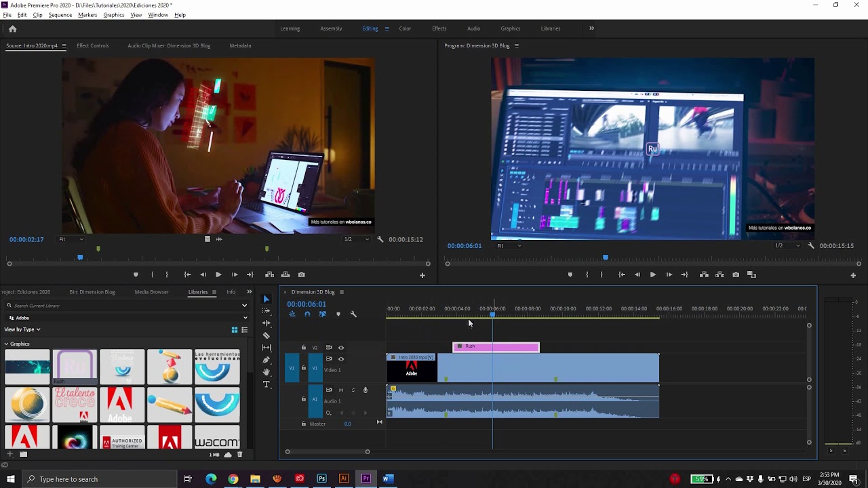The height and width of the screenshot is (488, 868).
Task: Expand the Adobe library selector dropdown
Action: point(245,317)
